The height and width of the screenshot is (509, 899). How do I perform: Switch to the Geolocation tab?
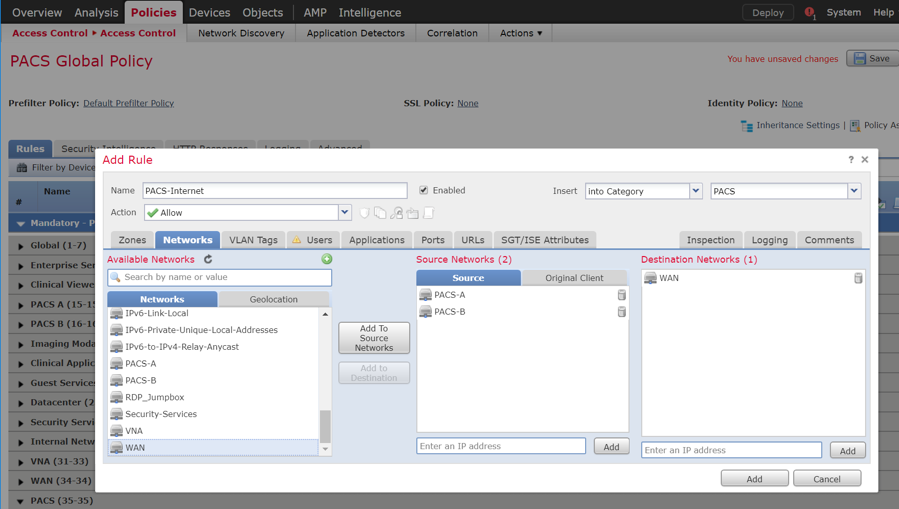pos(273,299)
